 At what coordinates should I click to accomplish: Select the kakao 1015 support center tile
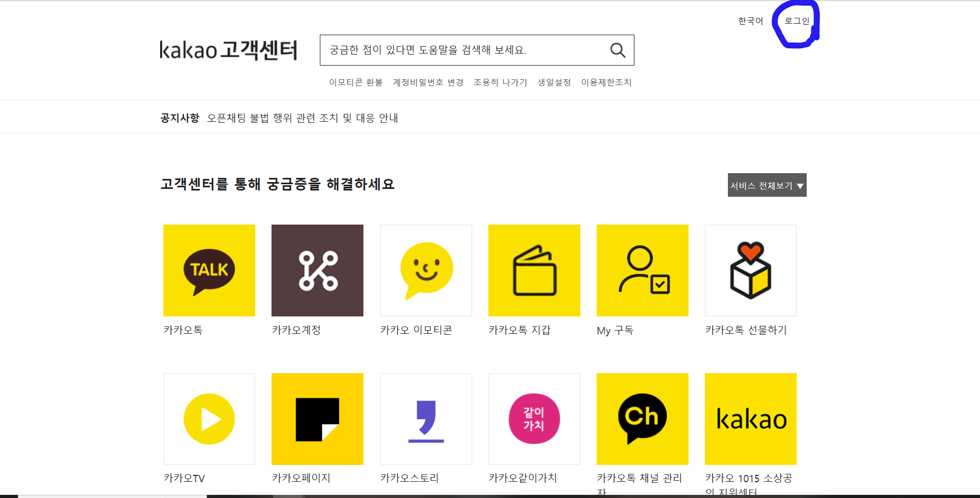(750, 419)
